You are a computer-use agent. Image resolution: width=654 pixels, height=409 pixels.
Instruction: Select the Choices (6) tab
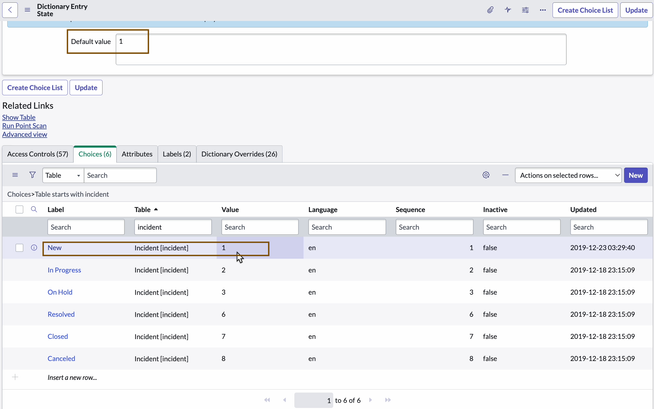[95, 154]
